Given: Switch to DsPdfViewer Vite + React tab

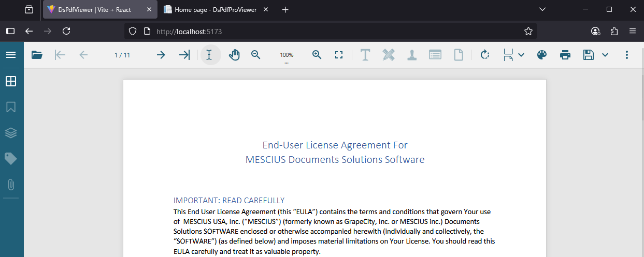Looking at the screenshot, I should 100,9.
